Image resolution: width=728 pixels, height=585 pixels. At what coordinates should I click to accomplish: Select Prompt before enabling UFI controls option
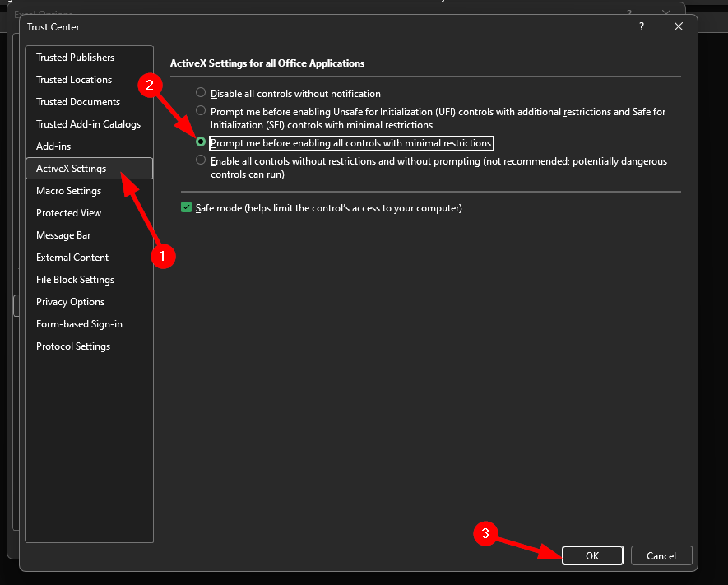[201, 110]
